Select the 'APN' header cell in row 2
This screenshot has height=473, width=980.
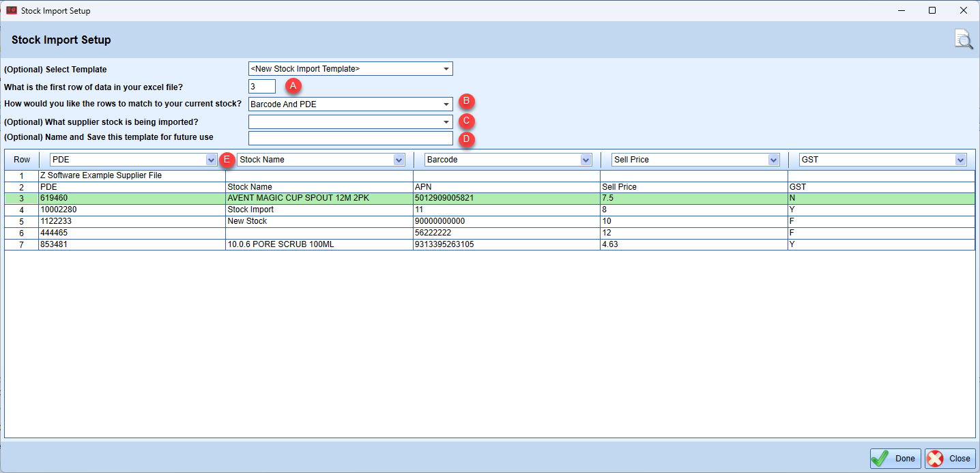tap(506, 187)
